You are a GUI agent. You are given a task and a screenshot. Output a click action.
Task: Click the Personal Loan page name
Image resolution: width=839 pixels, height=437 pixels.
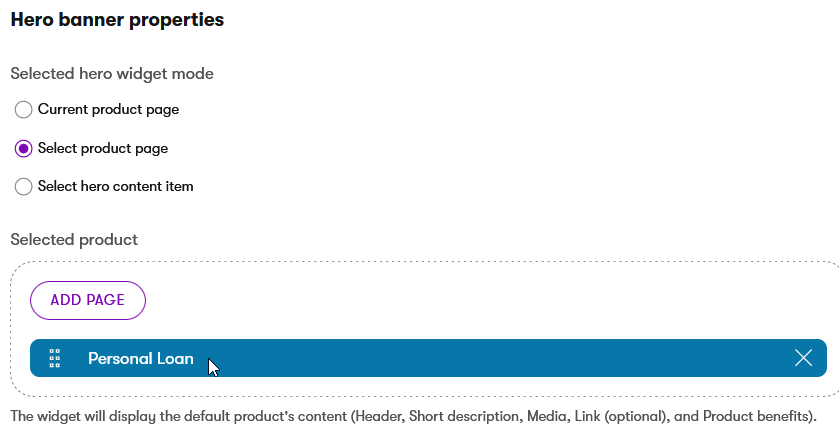[141, 358]
